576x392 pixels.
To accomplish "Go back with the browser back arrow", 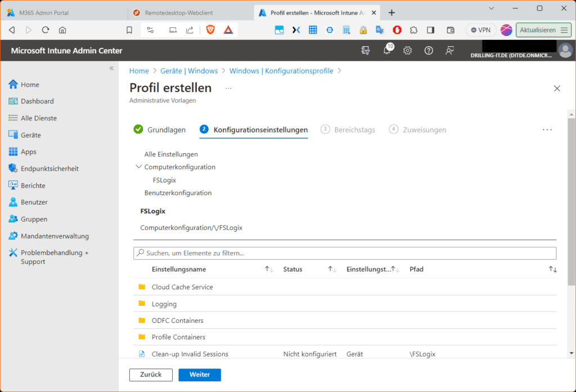I will (x=12, y=30).
